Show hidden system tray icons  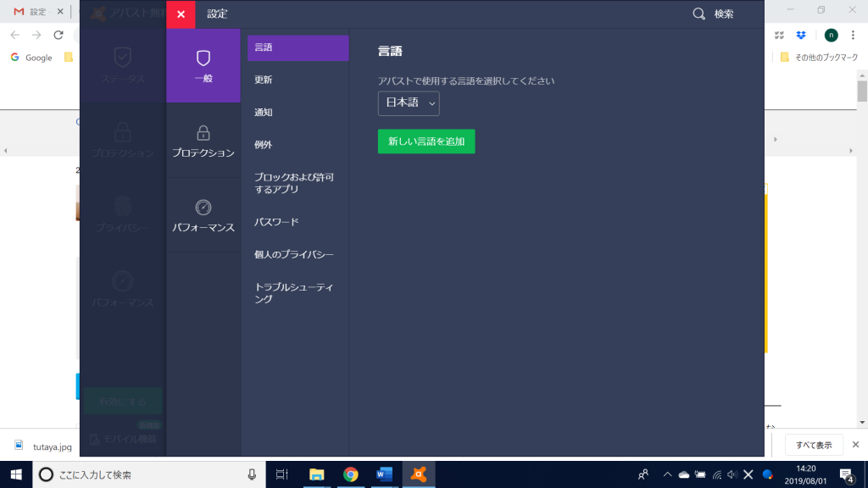(x=667, y=474)
